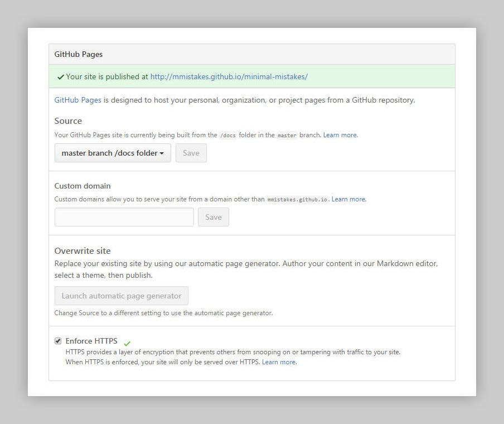
Task: Click the GitHub Pages section header
Action: (x=77, y=54)
